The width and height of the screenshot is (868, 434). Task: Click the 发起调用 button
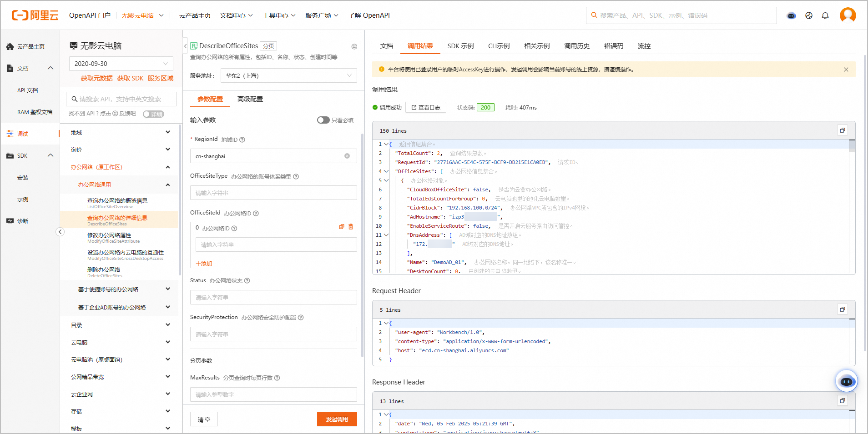point(337,419)
